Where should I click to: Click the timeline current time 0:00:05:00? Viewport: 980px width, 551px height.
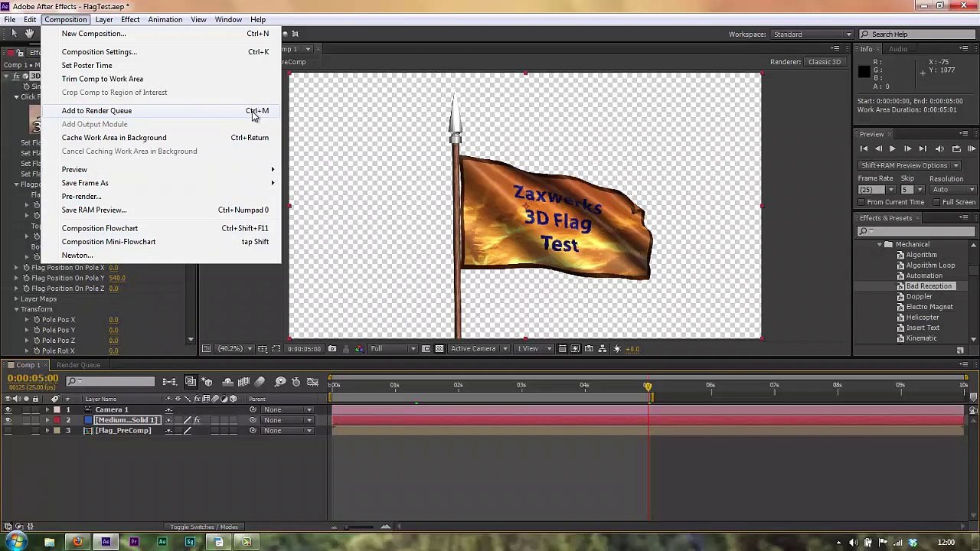pos(33,379)
